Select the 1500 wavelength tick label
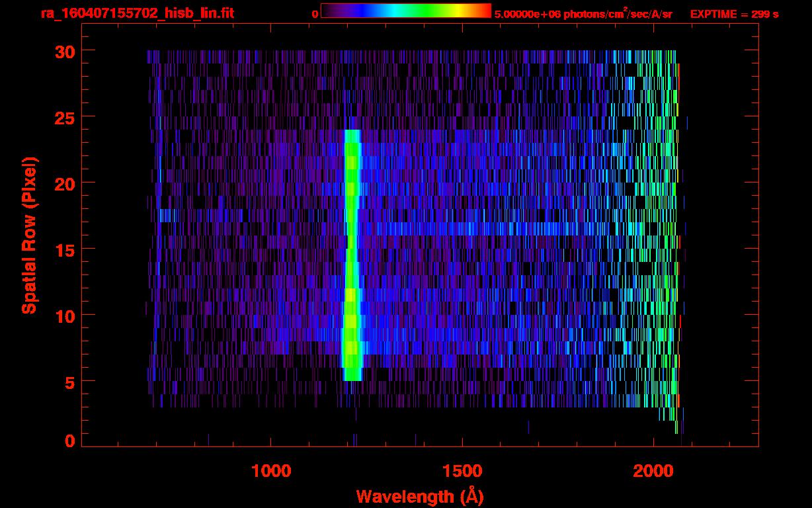The width and height of the screenshot is (812, 508). point(462,471)
